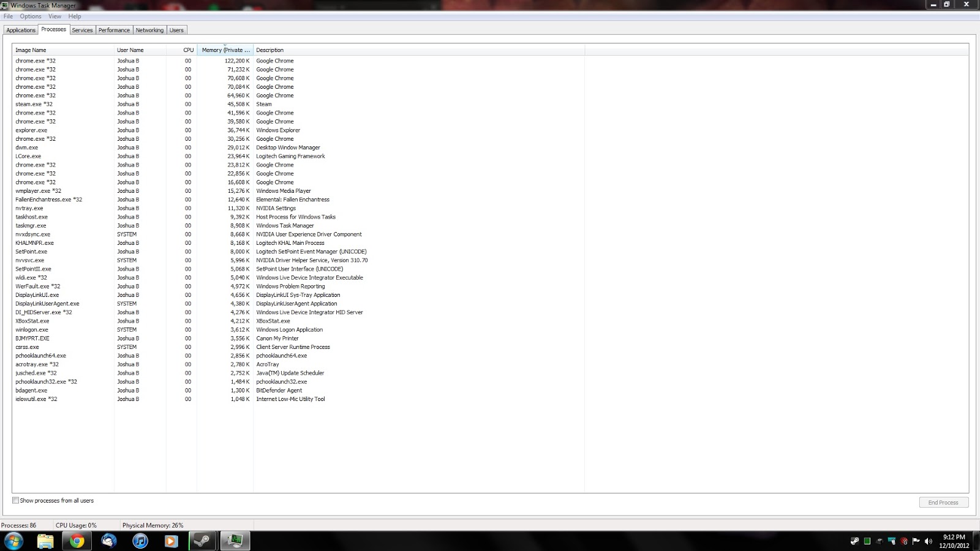
Task: Select the LCore.exe process
Action: [x=28, y=156]
